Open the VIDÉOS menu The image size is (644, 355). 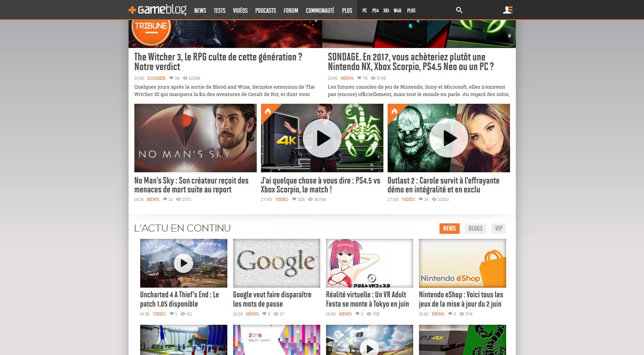[x=240, y=10]
